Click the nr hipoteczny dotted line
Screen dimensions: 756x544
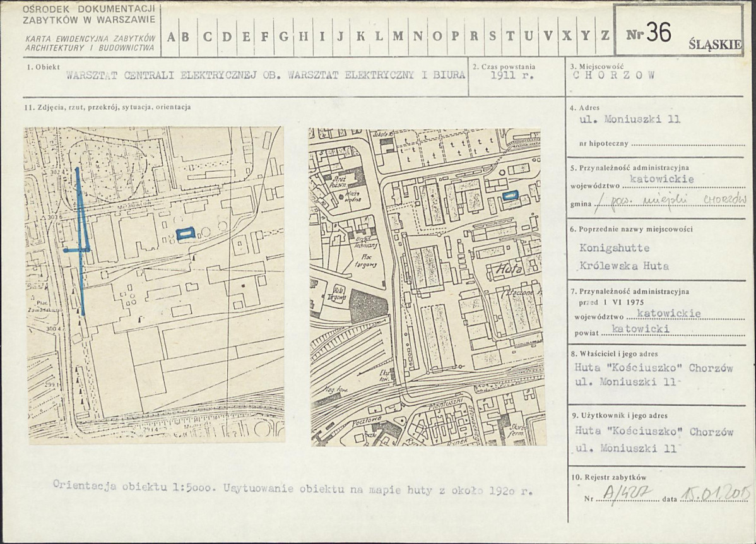(688, 144)
